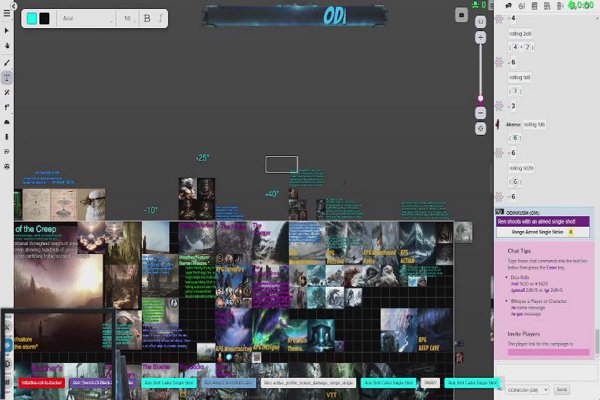
Task: Switch to the Art Library tab
Action: (x=522, y=6)
